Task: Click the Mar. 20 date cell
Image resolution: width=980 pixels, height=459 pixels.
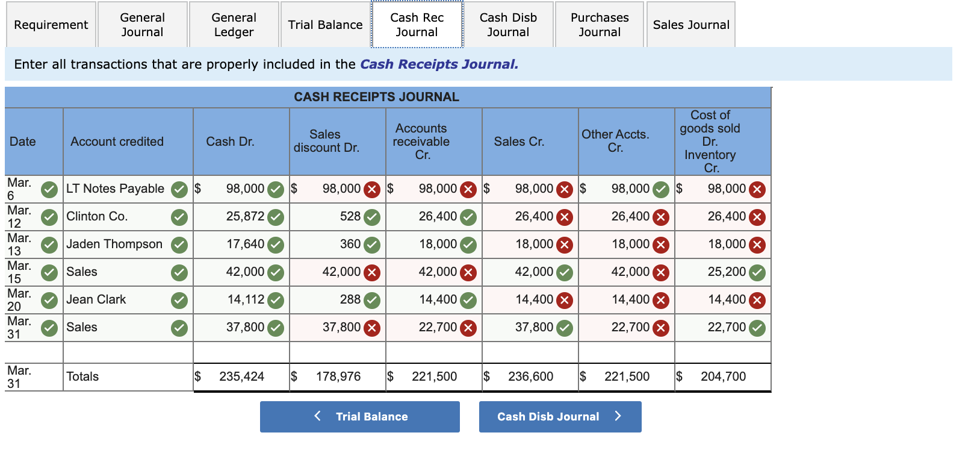Action: [34, 300]
